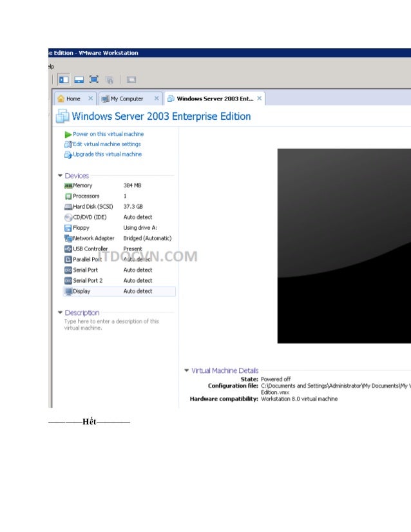Switch to the My Computer tab
Viewport: 411px width, 532px height.
130,99
